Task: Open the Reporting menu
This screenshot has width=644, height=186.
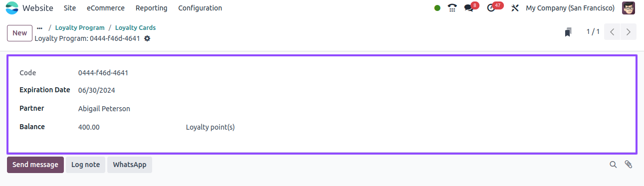Action: 152,8
